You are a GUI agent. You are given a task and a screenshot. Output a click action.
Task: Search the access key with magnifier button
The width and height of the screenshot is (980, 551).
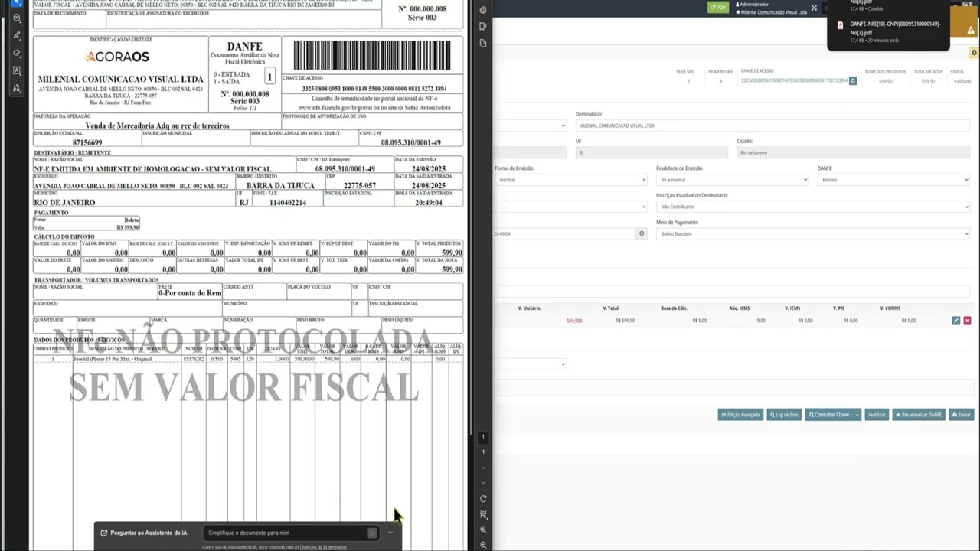pyautogui.click(x=853, y=80)
